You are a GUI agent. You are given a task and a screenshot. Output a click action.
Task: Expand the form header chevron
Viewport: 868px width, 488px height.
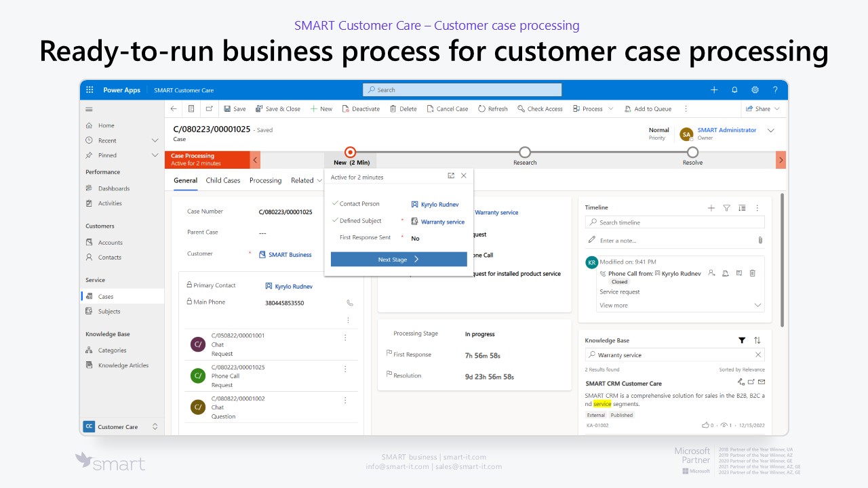(770, 130)
